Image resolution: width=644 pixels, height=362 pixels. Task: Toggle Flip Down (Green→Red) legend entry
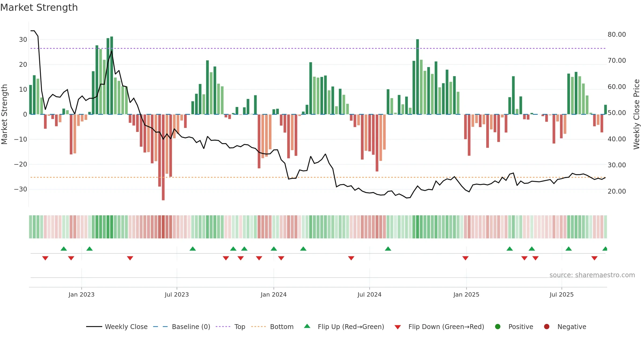click(x=439, y=327)
